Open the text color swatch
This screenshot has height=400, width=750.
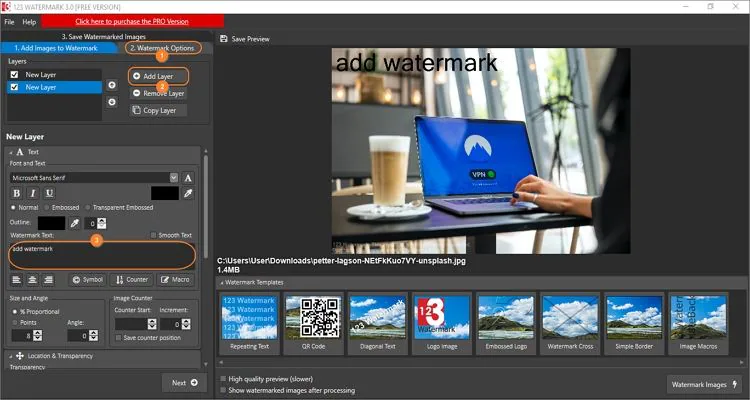[x=165, y=193]
